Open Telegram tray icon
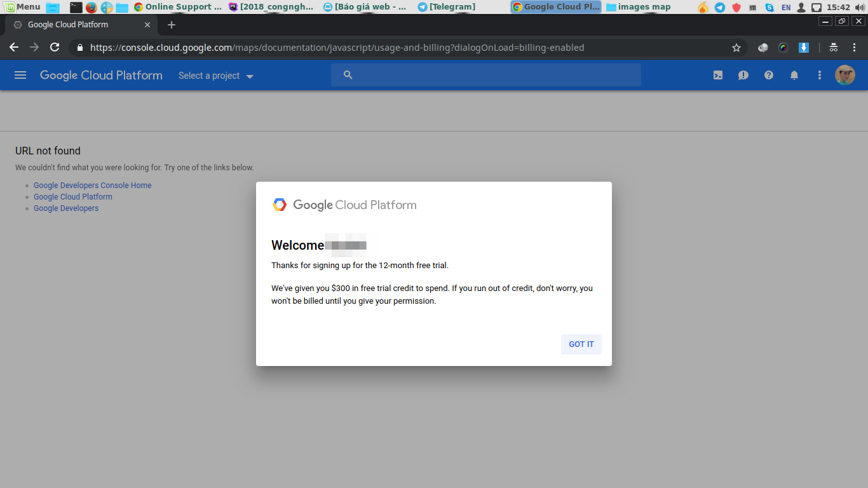868x488 pixels. click(720, 8)
